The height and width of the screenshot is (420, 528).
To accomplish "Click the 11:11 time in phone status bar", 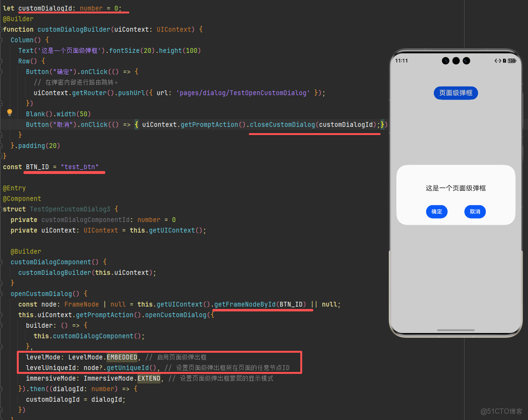I will point(401,61).
